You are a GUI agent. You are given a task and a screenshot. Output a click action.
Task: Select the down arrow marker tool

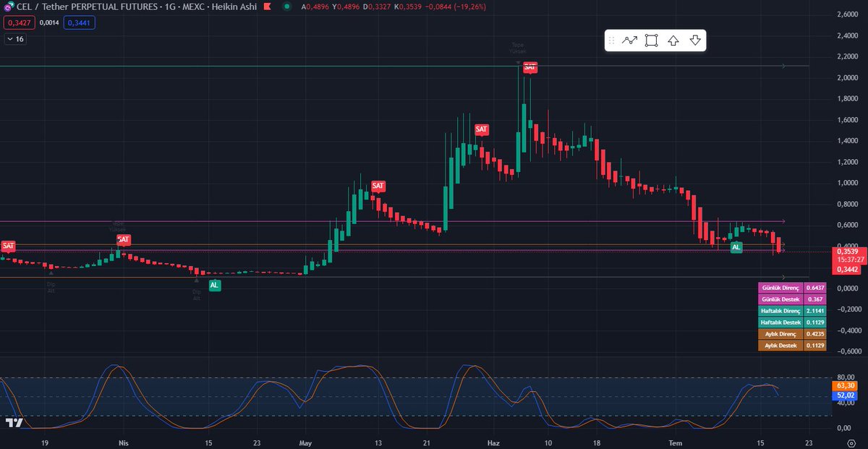coord(695,40)
